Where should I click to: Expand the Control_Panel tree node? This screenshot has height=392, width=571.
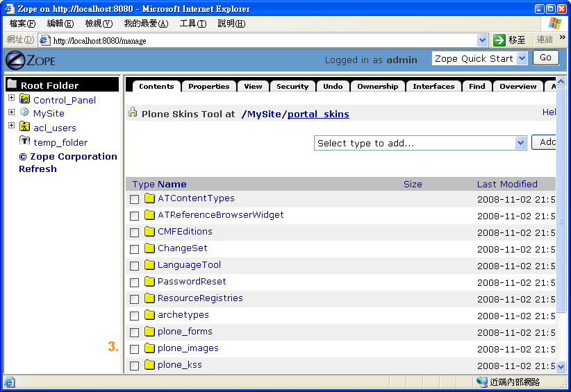11,98
